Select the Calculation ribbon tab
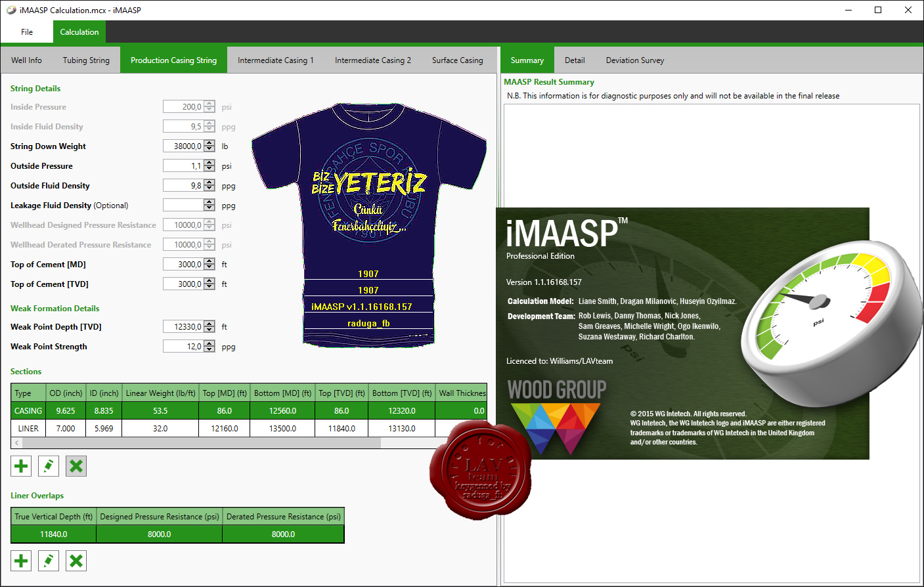The image size is (924, 587). [79, 32]
